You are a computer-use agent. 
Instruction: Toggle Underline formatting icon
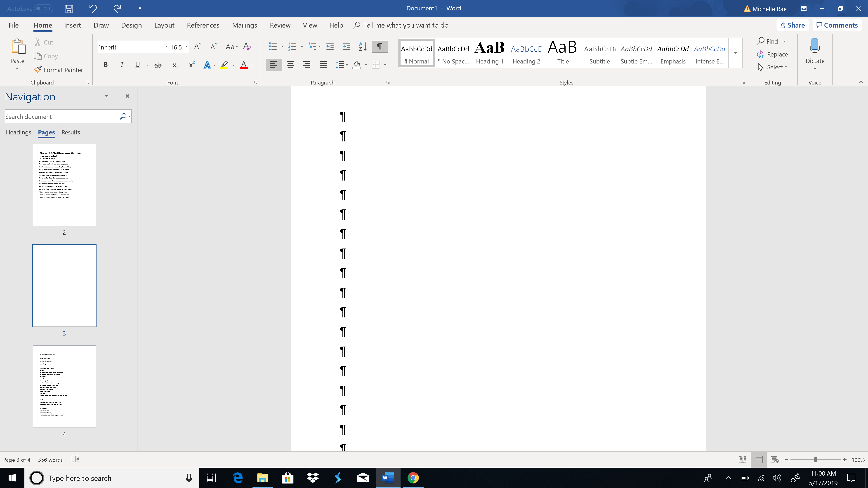point(137,65)
